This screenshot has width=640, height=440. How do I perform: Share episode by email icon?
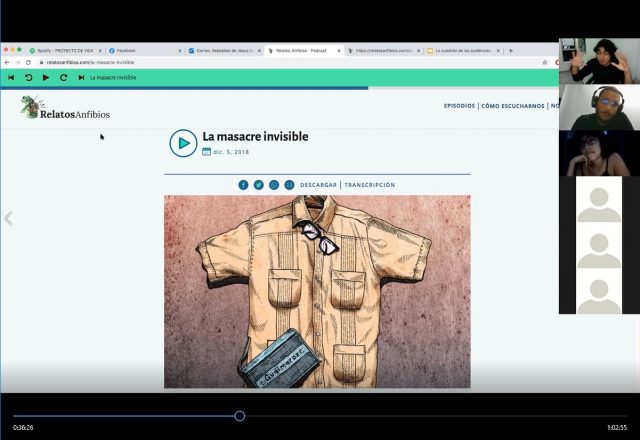point(289,185)
